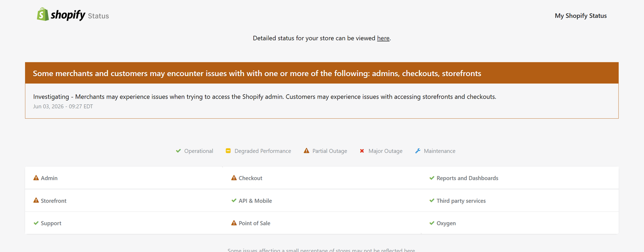Click the check icon beside Third party services
This screenshot has height=252, width=644.
point(432,200)
